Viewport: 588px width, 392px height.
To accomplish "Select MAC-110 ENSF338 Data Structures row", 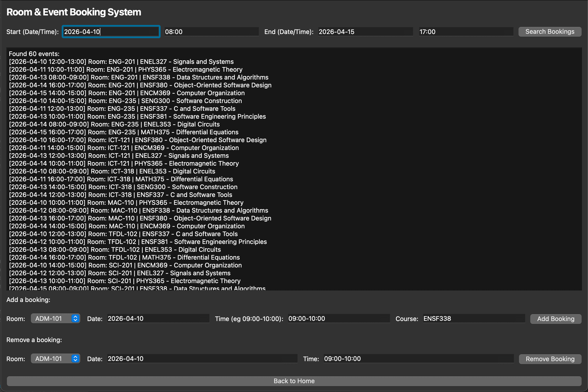I will [139, 210].
